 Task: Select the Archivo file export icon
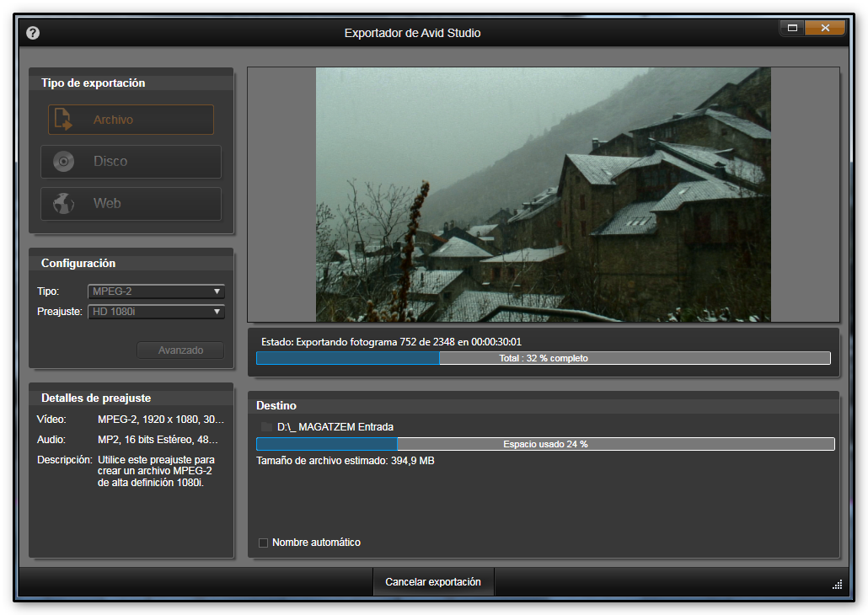coord(64,120)
